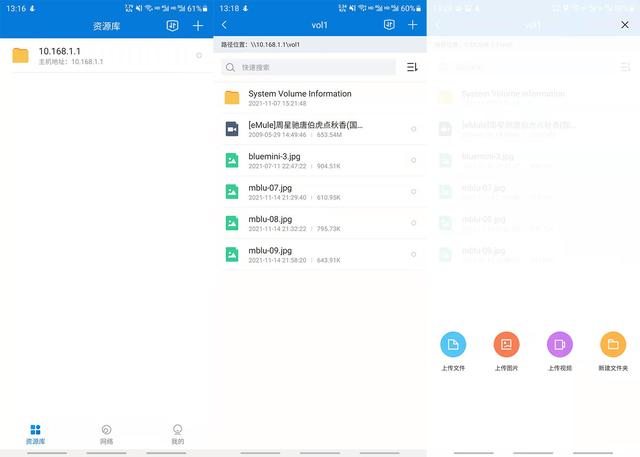The height and width of the screenshot is (457, 640).
Task: Select the radio circle for 10.168.1.1
Action: tap(199, 56)
